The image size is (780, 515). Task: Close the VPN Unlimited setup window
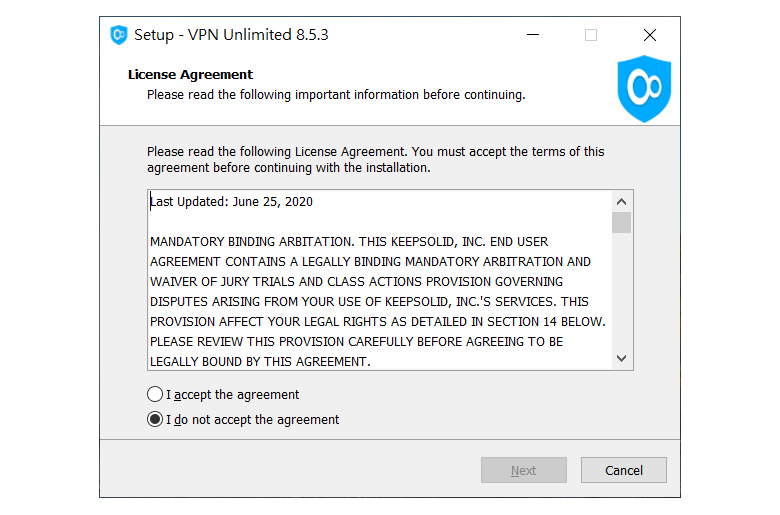[650, 35]
